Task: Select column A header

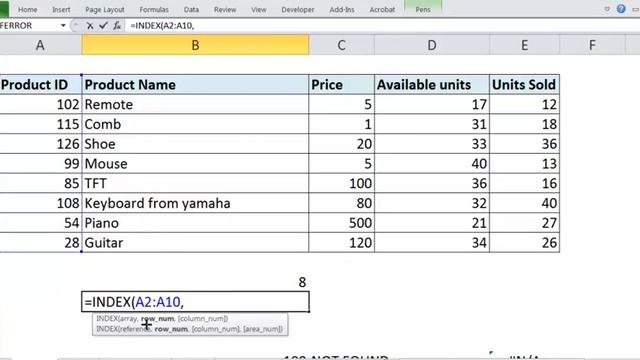Action: click(40, 45)
